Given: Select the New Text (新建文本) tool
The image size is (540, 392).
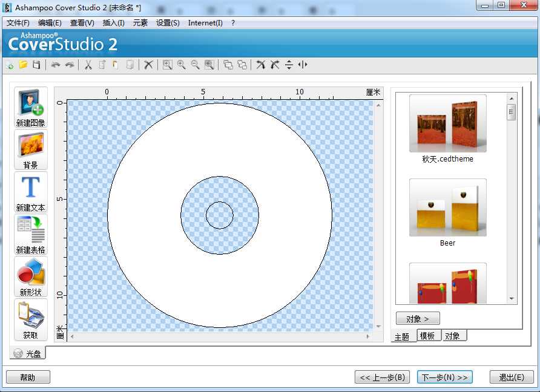Looking at the screenshot, I should point(30,188).
